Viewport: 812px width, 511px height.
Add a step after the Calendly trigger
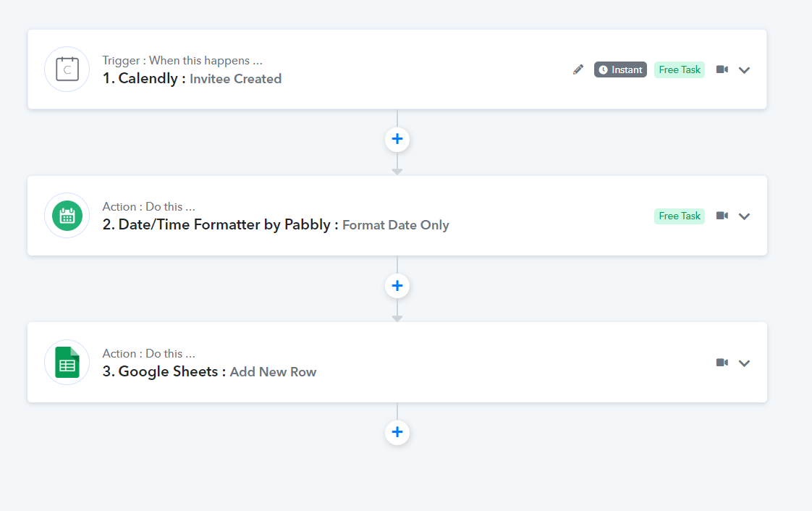[x=397, y=139]
